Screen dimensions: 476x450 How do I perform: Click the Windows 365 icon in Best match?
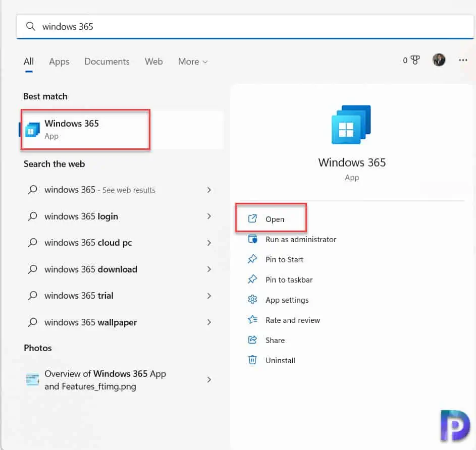pyautogui.click(x=32, y=130)
